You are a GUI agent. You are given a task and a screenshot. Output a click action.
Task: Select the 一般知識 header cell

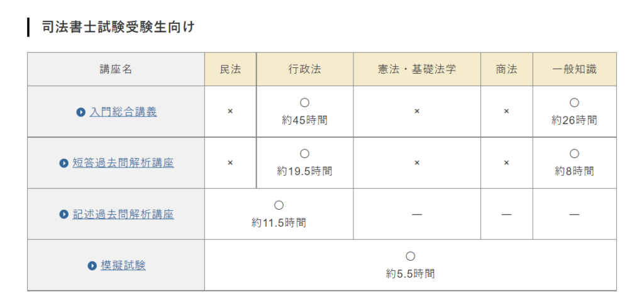[x=575, y=69]
